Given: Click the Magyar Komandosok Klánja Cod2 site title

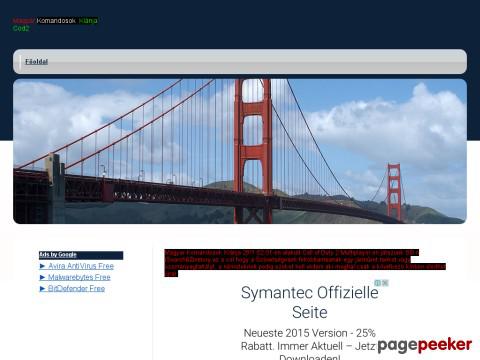Looking at the screenshot, I should tap(55, 24).
